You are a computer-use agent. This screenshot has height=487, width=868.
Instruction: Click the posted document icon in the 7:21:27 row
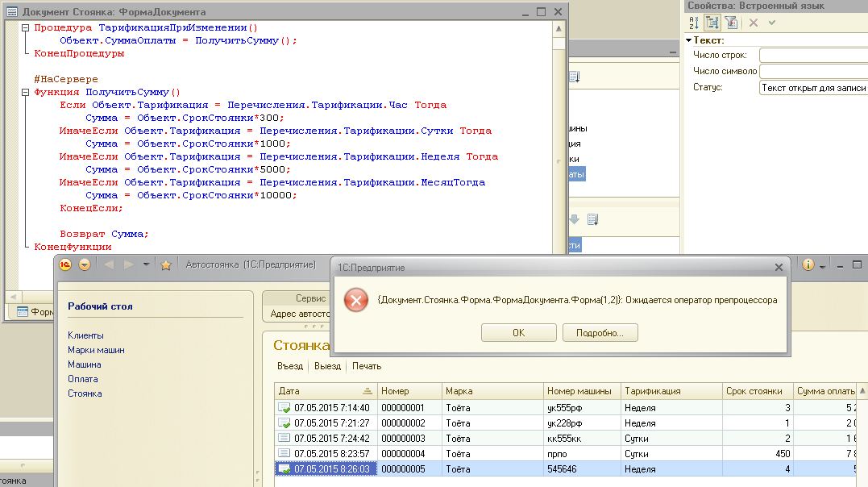coord(284,423)
